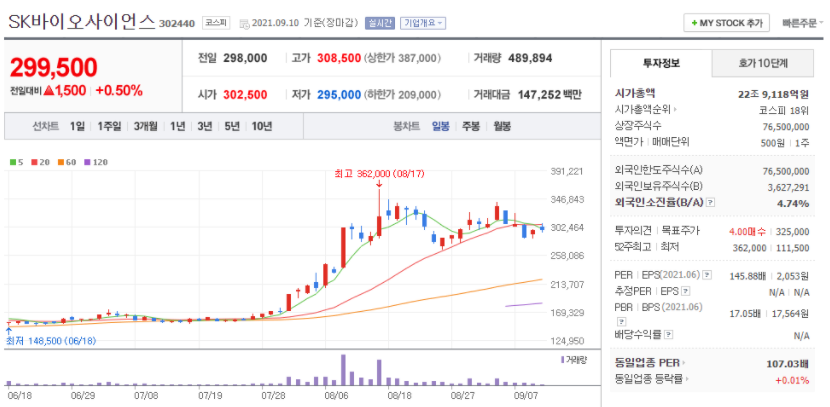Image resolution: width=830 pixels, height=407 pixels.
Task: Select the 월봉 candlestick chart
Action: [x=502, y=126]
